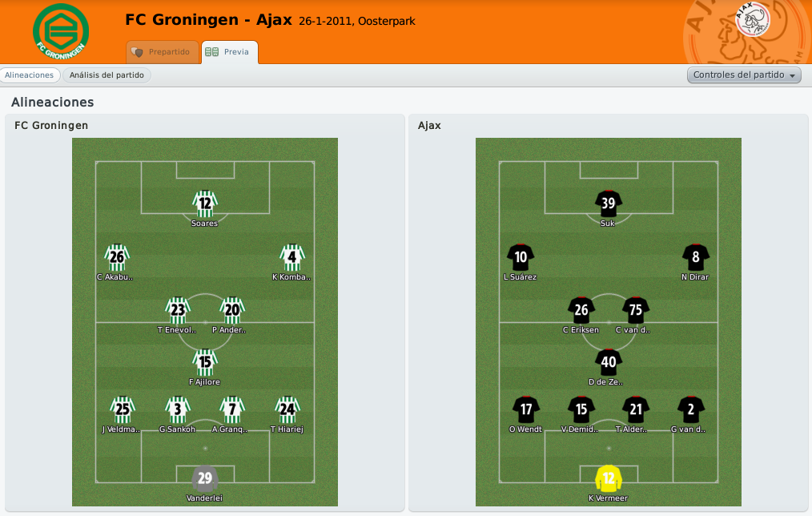Click K Komba.. number 4 shirt
Image resolution: width=812 pixels, height=516 pixels.
point(292,257)
